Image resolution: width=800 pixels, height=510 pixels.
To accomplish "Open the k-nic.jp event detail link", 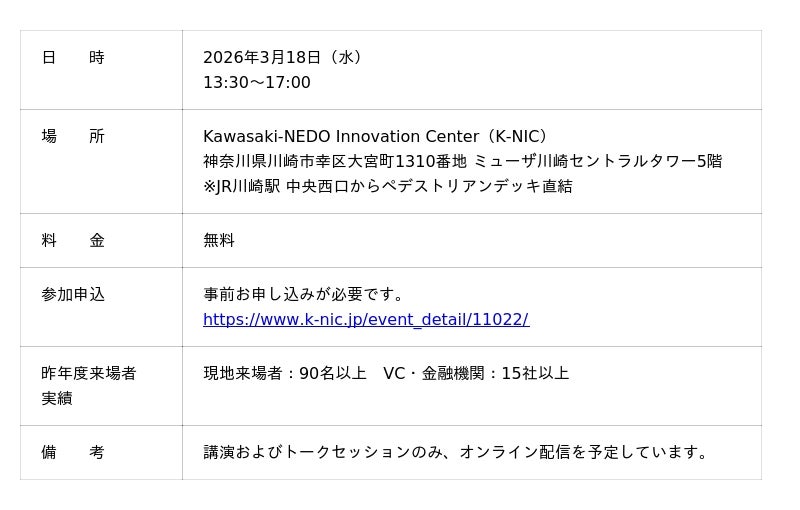I will point(365,320).
